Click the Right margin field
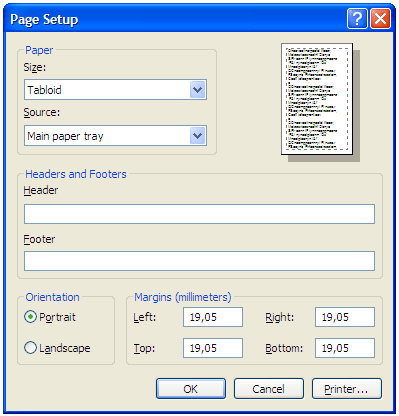 point(345,317)
